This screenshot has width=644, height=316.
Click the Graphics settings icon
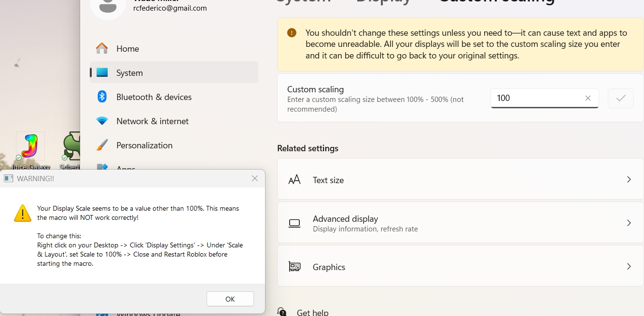pos(294,266)
